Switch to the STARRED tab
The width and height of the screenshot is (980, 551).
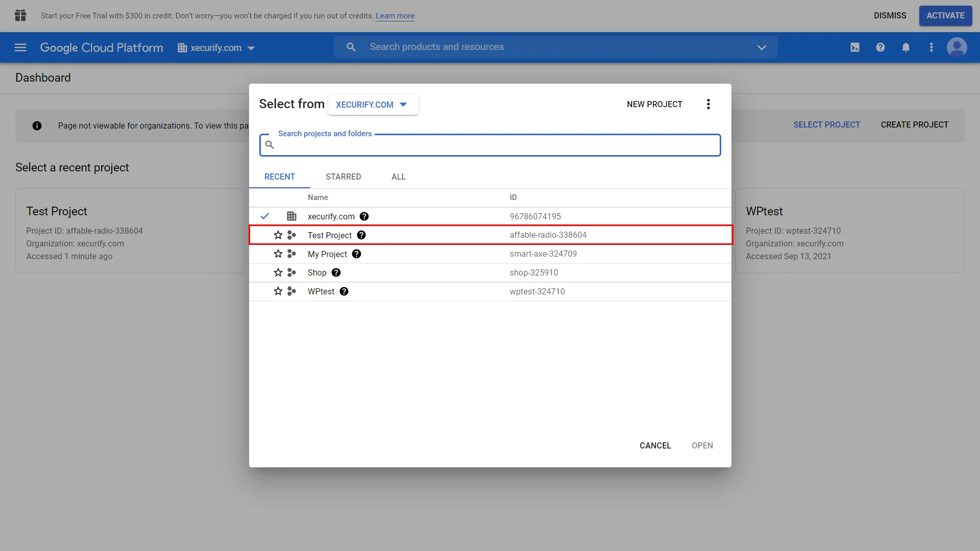click(x=344, y=177)
